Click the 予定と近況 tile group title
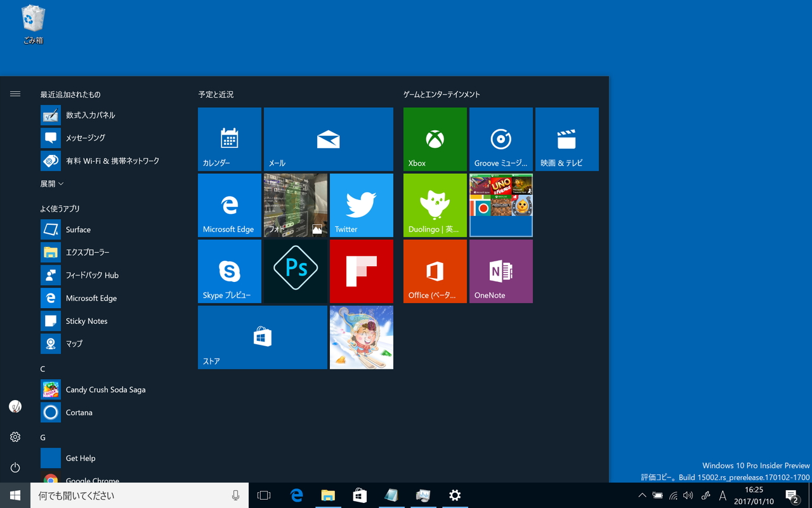 [x=216, y=95]
